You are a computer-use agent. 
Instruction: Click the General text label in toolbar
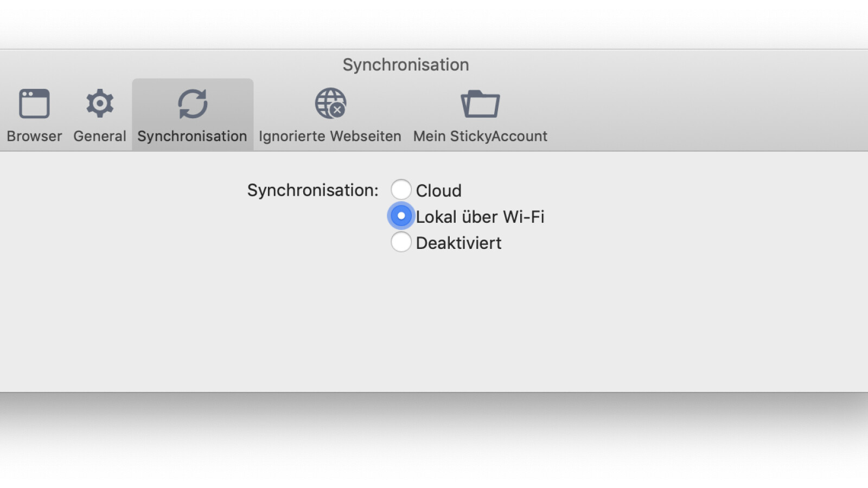click(x=100, y=136)
